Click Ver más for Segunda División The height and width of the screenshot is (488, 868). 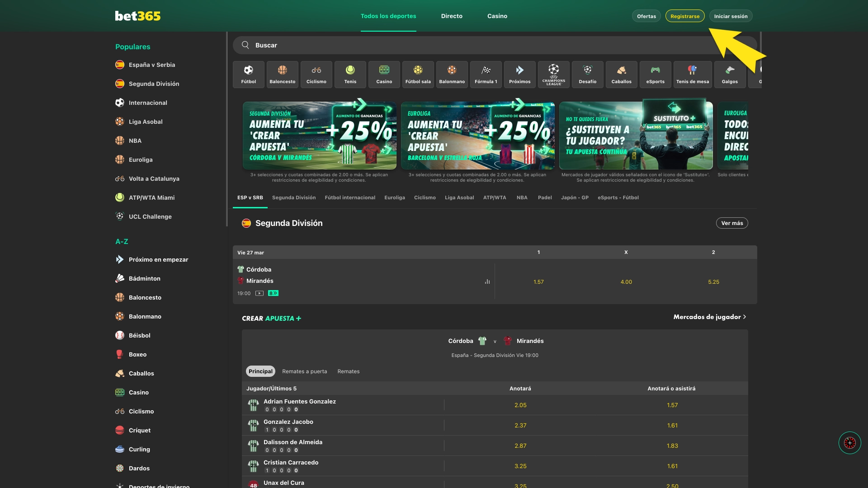732,223
